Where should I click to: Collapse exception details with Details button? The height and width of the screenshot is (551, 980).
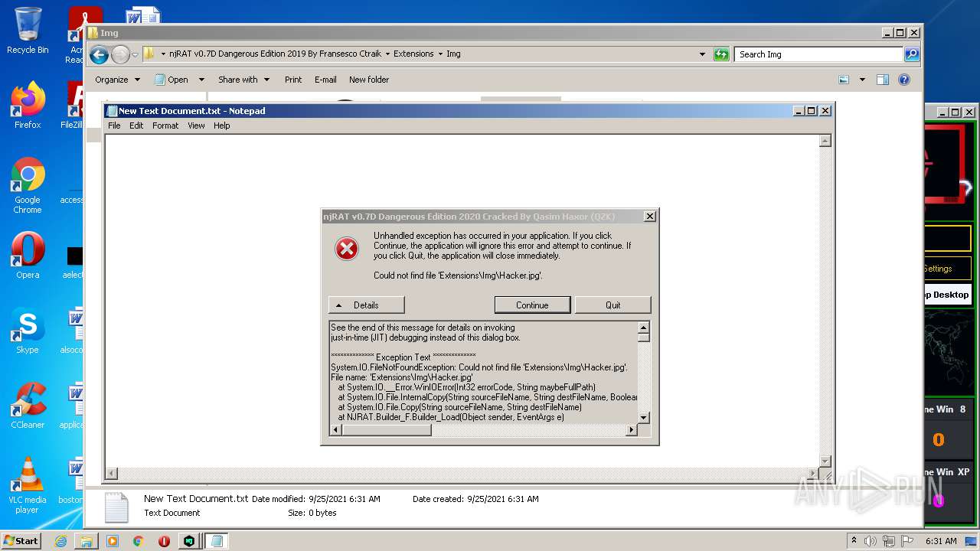point(367,305)
